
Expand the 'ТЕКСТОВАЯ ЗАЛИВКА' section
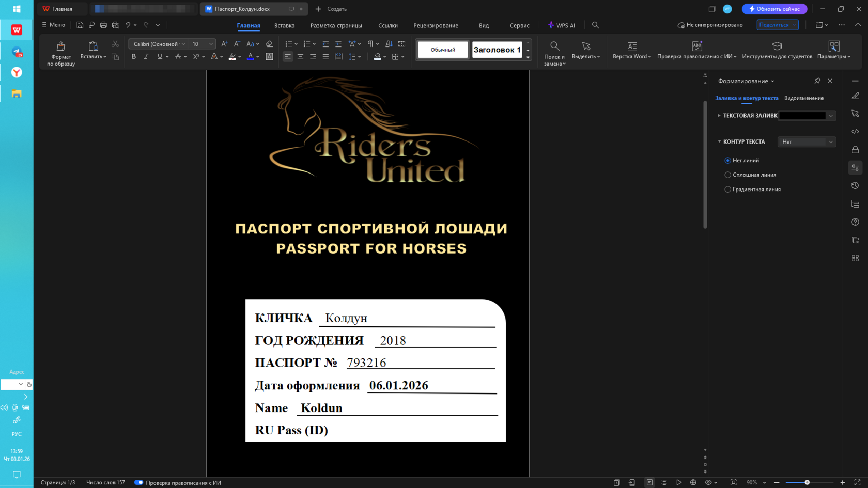click(x=719, y=116)
